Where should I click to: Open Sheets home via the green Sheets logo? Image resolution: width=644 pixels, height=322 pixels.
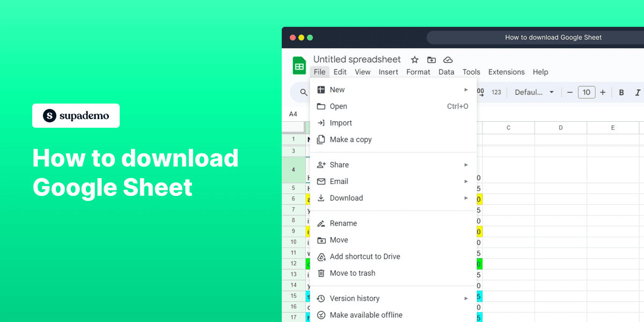(299, 65)
